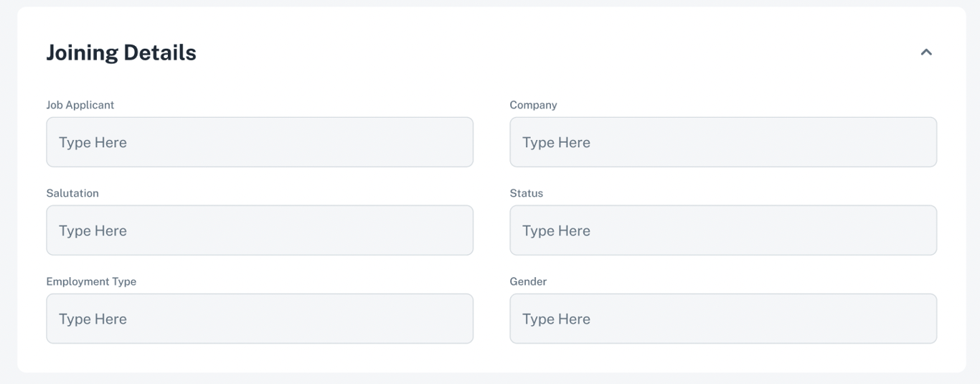Click the Joining Details heading
Image resolution: width=980 pixels, height=384 pixels.
coord(121,52)
